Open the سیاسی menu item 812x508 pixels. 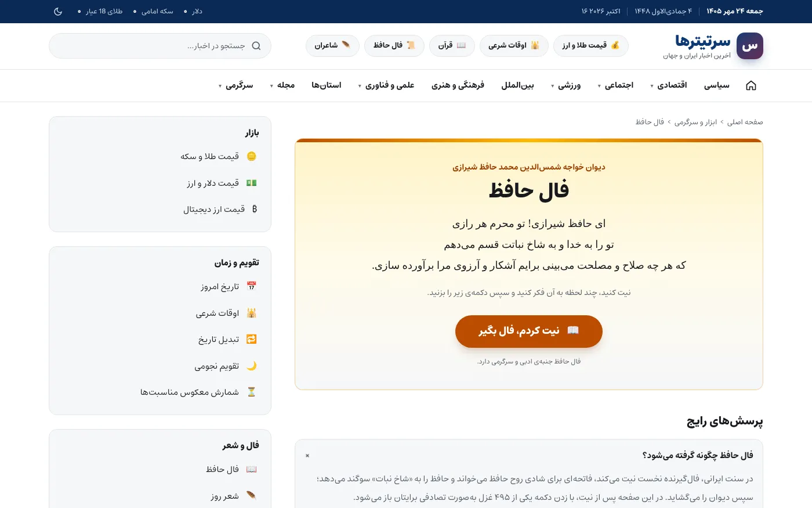(717, 85)
